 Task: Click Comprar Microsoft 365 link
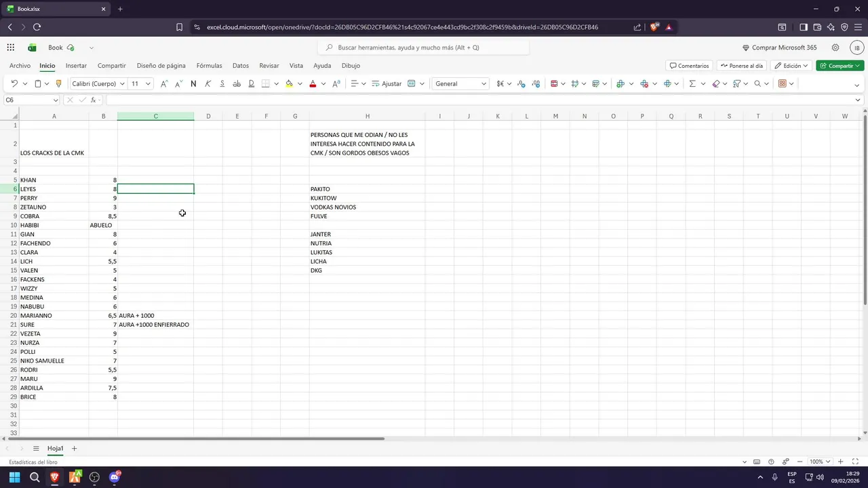pos(780,47)
